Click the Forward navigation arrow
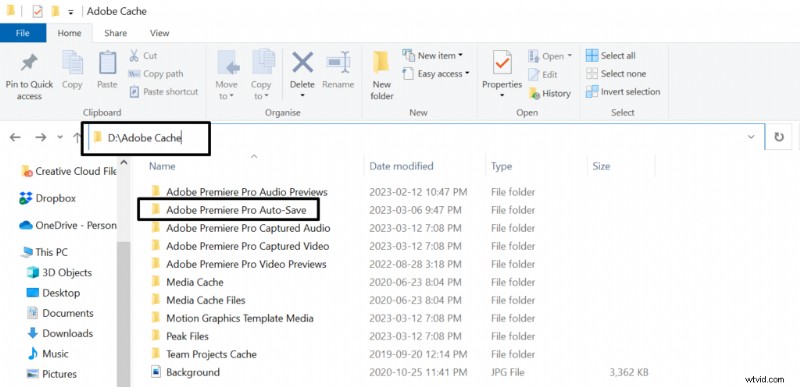The height and width of the screenshot is (387, 800). coord(41,137)
